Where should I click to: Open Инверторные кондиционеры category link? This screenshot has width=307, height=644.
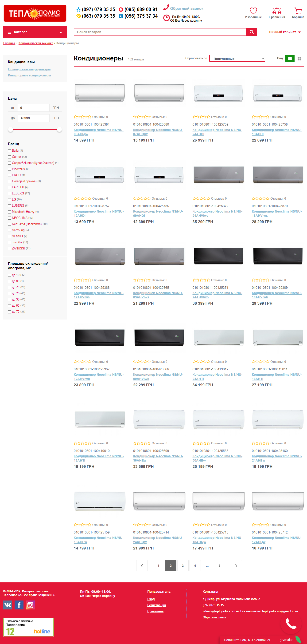[29, 75]
